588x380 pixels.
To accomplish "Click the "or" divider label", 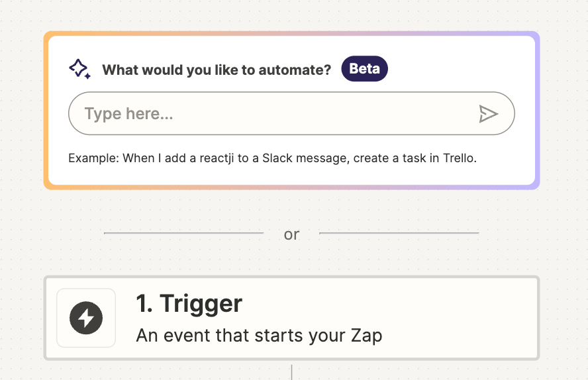I will [291, 234].
